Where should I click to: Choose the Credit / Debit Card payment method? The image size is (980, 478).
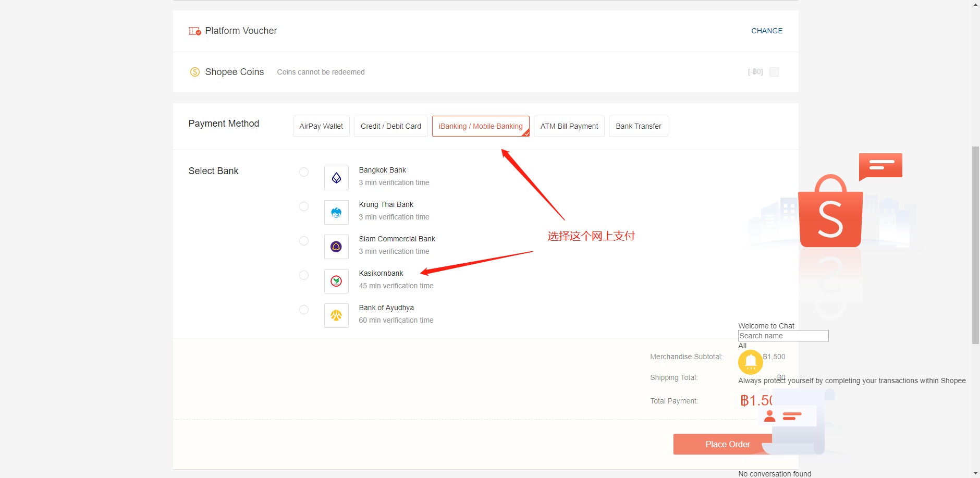pyautogui.click(x=391, y=126)
